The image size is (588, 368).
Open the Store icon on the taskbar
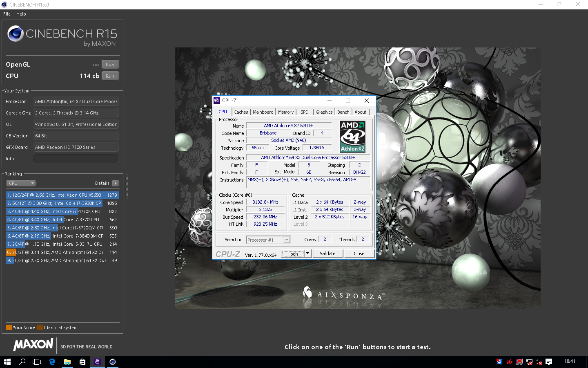pos(82,362)
